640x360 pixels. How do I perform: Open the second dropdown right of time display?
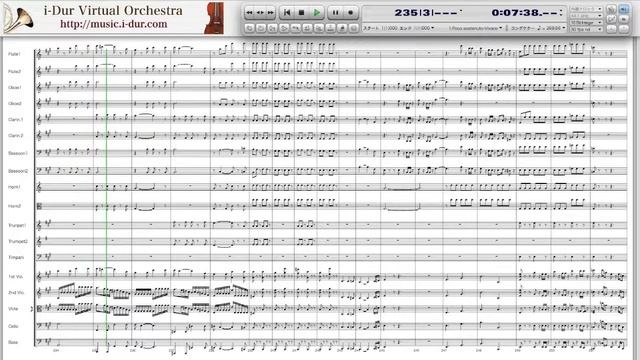(587, 16)
